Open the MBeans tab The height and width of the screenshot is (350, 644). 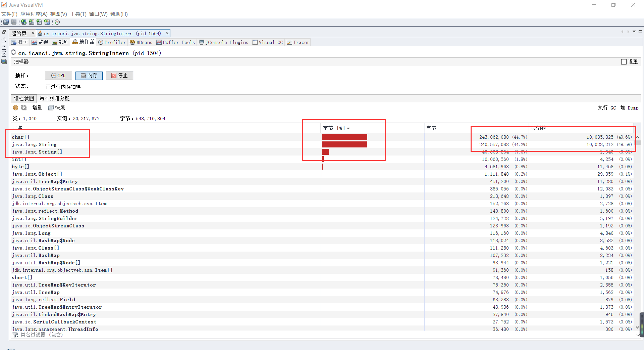pyautogui.click(x=141, y=42)
